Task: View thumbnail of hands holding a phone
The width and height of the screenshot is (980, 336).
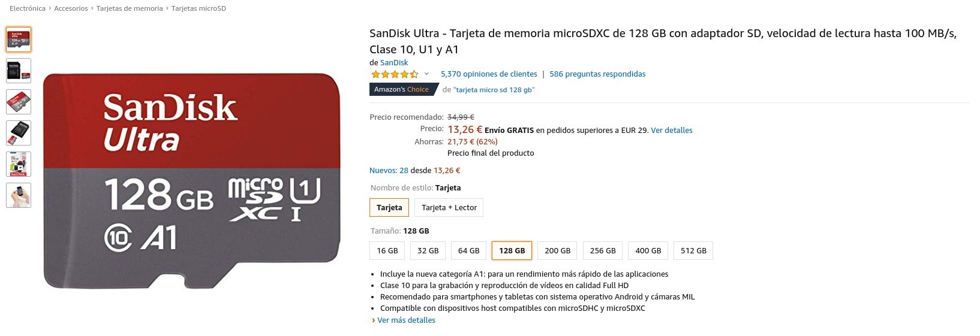Action: coord(19,195)
